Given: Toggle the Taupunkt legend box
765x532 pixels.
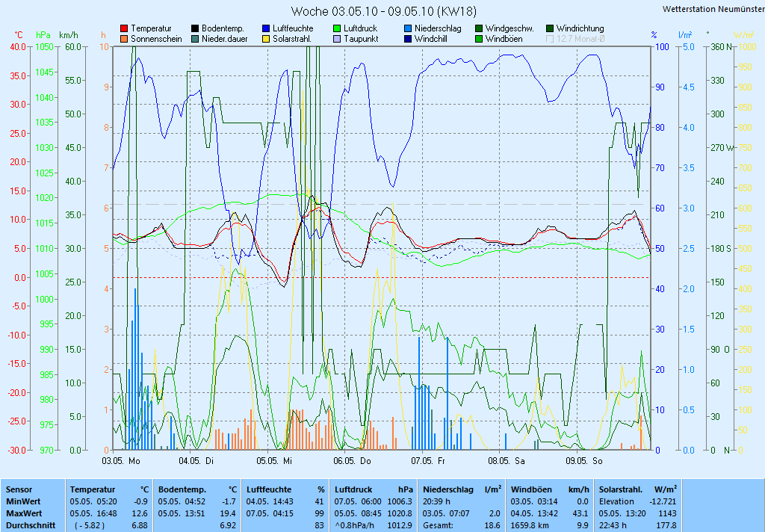Looking at the screenshot, I should 337,39.
